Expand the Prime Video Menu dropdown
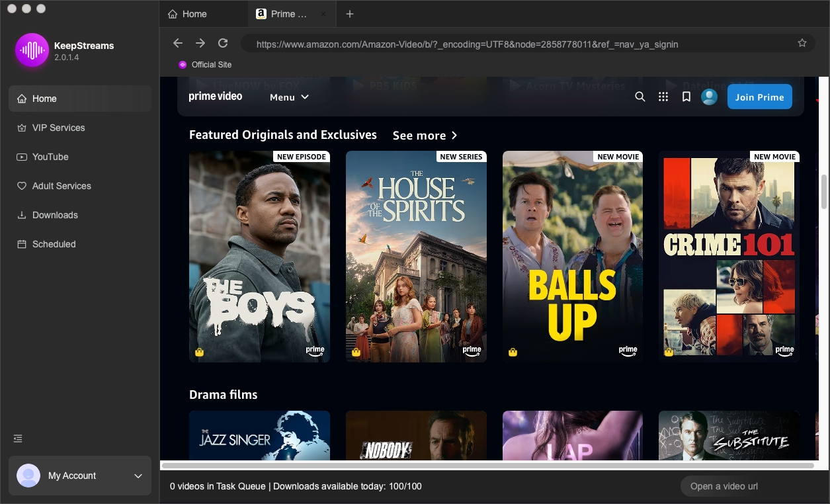This screenshot has height=504, width=830. [289, 97]
